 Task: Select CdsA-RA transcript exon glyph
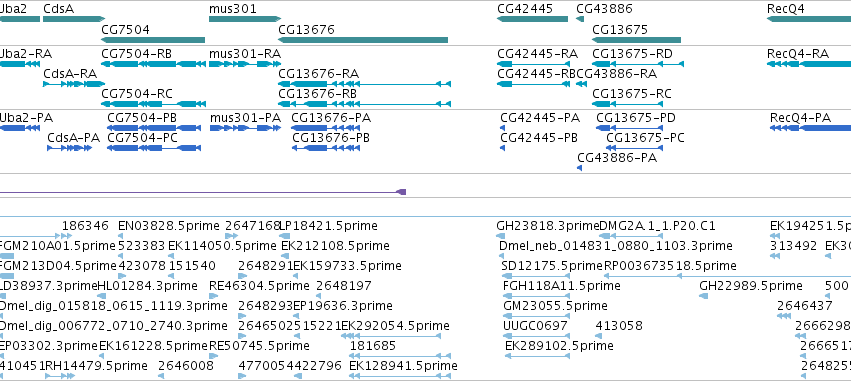(x=74, y=84)
